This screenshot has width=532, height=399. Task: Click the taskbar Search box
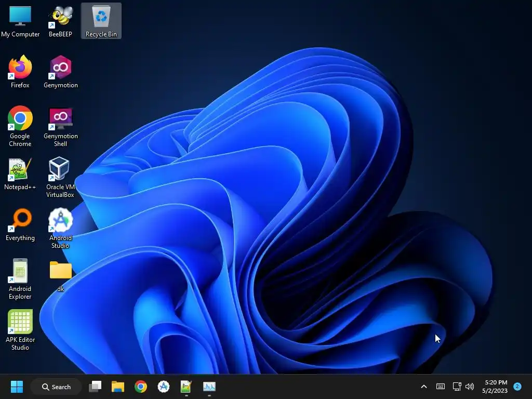coord(56,387)
